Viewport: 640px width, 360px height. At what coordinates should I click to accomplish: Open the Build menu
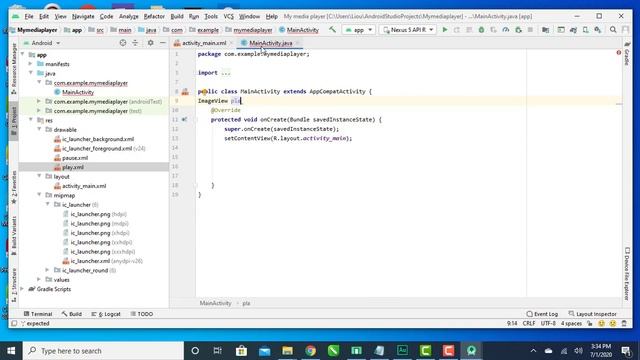[177, 16]
